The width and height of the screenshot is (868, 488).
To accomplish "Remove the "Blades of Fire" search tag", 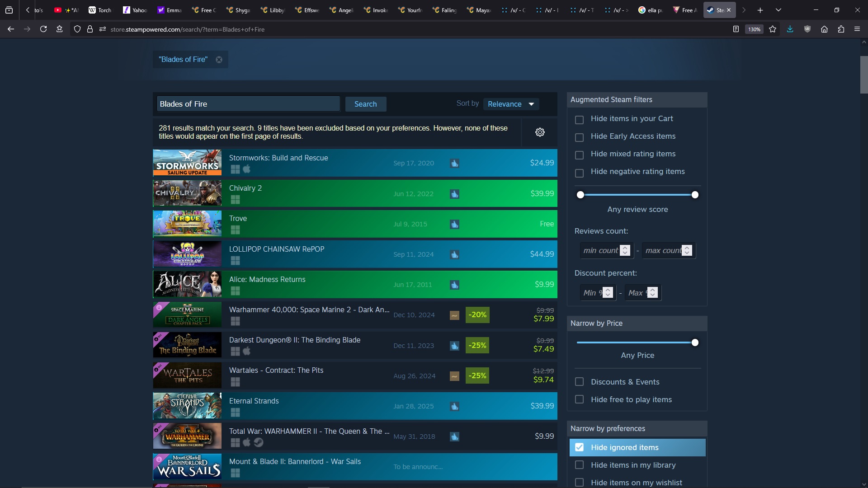I will [x=219, y=60].
